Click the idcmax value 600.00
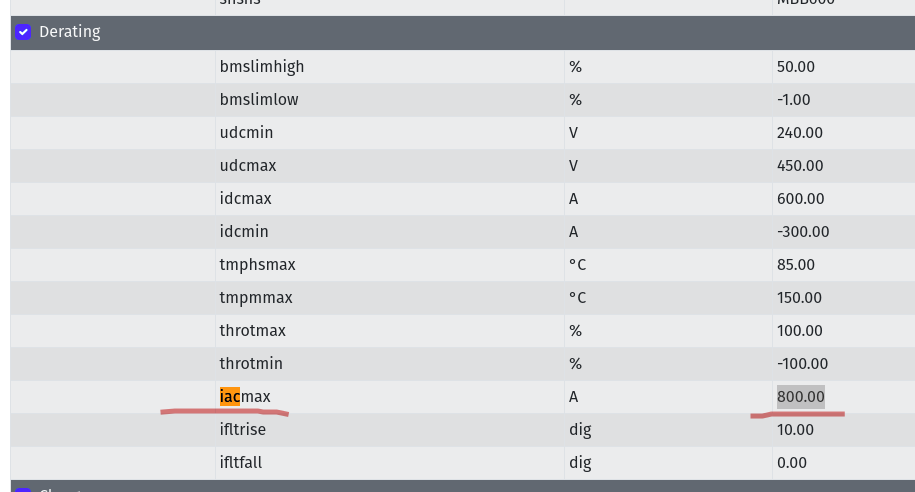This screenshot has width=915, height=492. pyautogui.click(x=799, y=199)
